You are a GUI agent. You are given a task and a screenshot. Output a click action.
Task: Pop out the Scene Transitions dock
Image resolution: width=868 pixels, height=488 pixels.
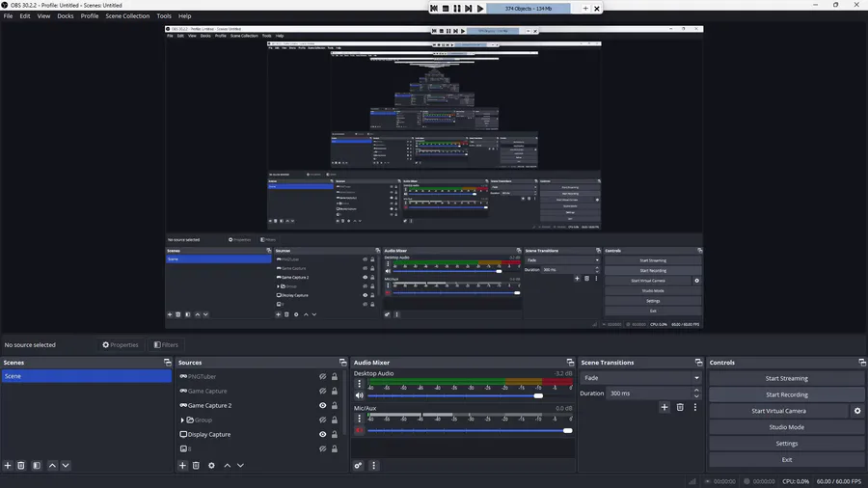(698, 363)
